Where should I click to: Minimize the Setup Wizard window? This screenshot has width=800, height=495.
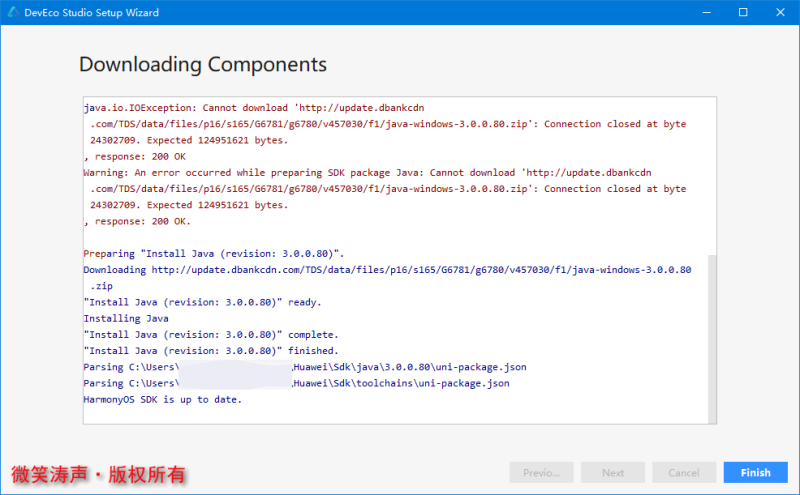point(707,12)
